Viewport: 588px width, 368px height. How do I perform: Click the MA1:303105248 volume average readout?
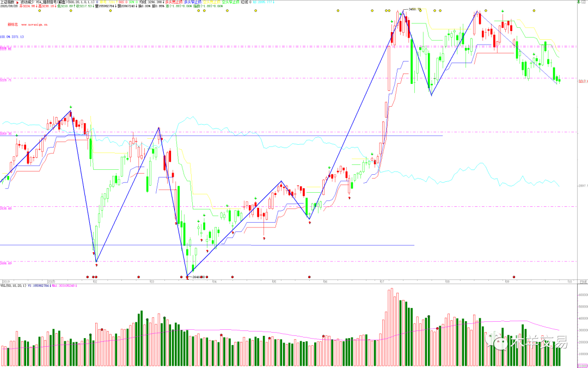(64, 286)
